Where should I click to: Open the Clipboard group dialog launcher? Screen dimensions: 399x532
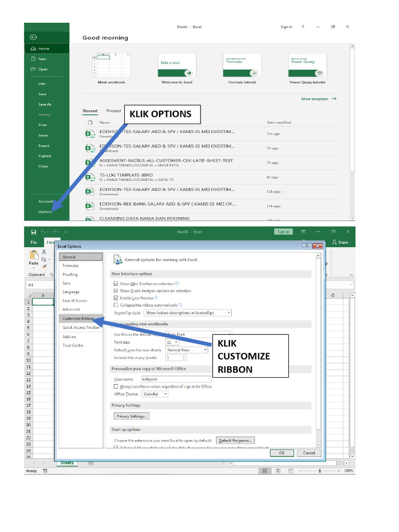coord(51,274)
